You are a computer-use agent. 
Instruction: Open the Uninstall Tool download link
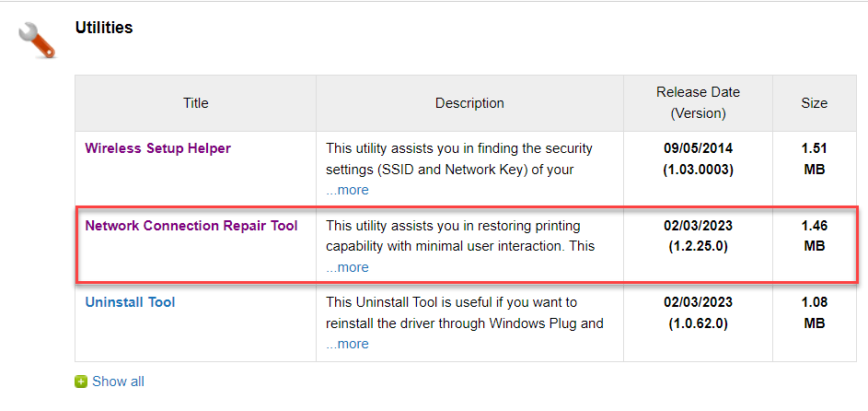coord(130,302)
